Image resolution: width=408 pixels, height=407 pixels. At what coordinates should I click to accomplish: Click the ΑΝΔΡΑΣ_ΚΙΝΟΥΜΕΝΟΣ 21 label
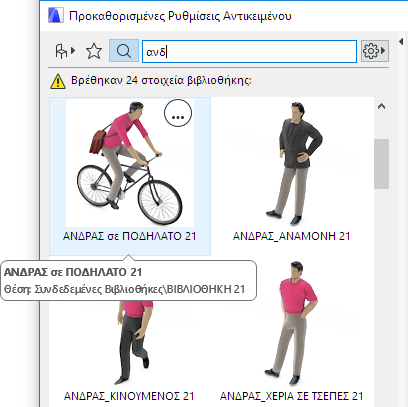(129, 396)
